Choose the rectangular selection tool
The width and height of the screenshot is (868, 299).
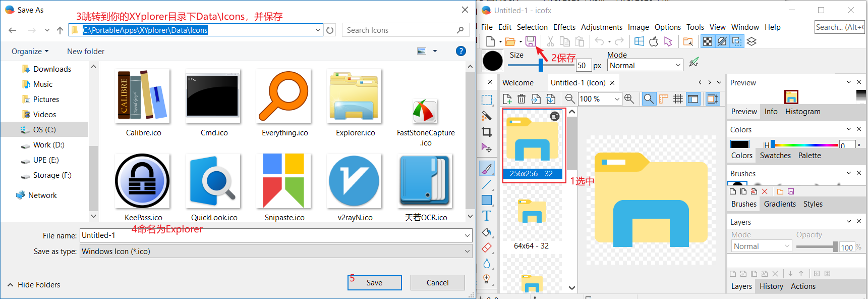point(487,100)
